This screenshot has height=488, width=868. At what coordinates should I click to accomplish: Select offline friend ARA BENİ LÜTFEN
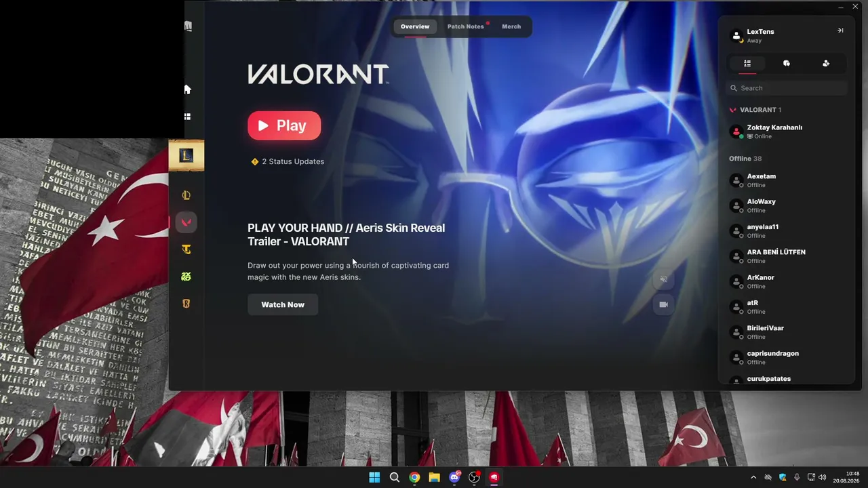[x=787, y=256]
